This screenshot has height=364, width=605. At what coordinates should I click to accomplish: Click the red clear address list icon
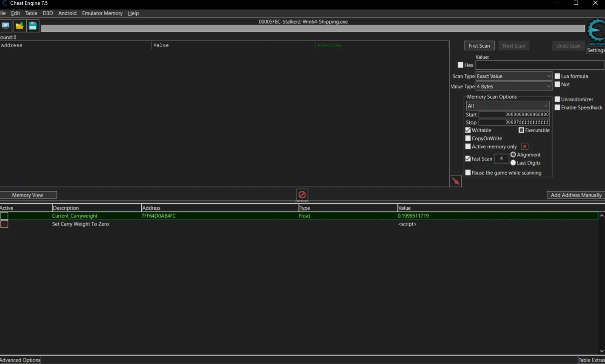click(x=302, y=195)
